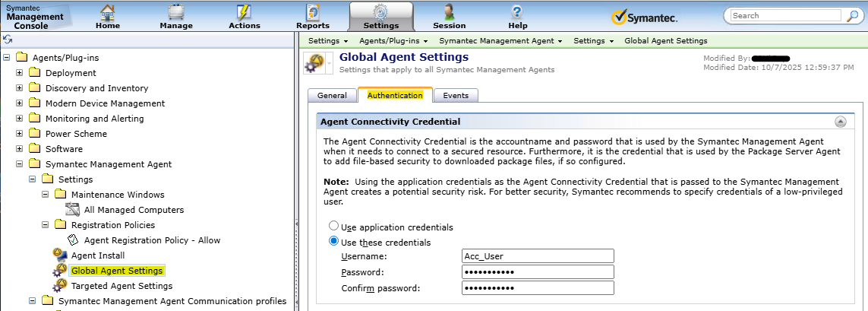This screenshot has width=868, height=311.
Task: Collapse the Agent Connectivity Credential section
Action: click(840, 121)
